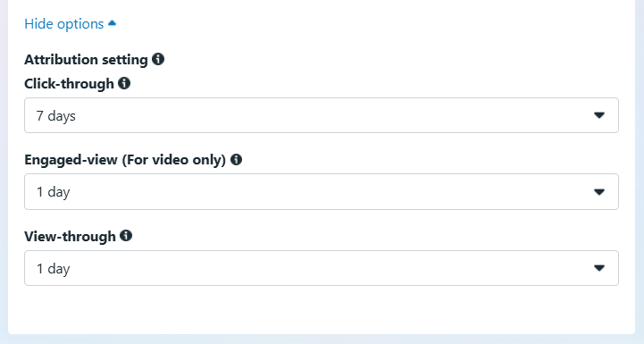
Task: Open the Engaged-view window dropdown
Action: coord(322,191)
